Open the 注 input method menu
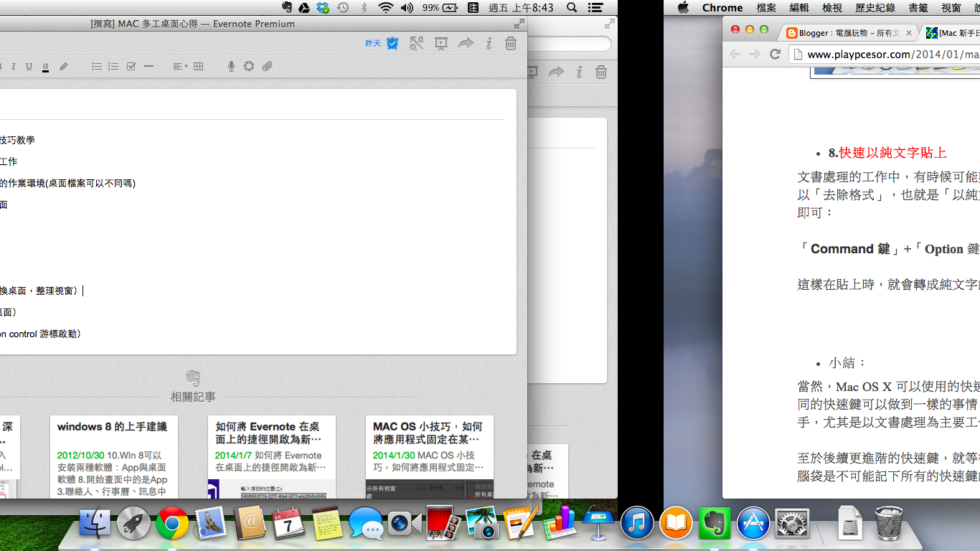980x551 pixels. (473, 8)
